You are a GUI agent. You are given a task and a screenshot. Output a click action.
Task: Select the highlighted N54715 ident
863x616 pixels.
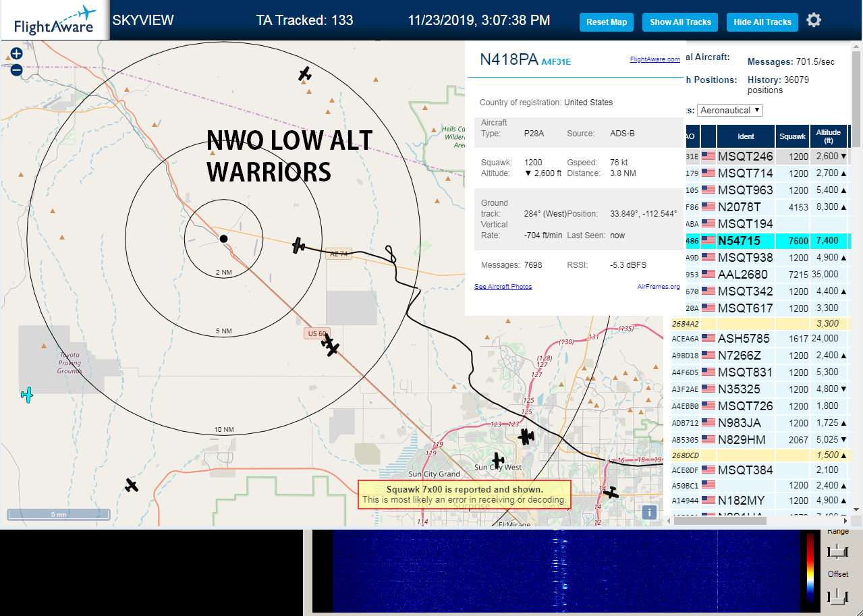[739, 241]
